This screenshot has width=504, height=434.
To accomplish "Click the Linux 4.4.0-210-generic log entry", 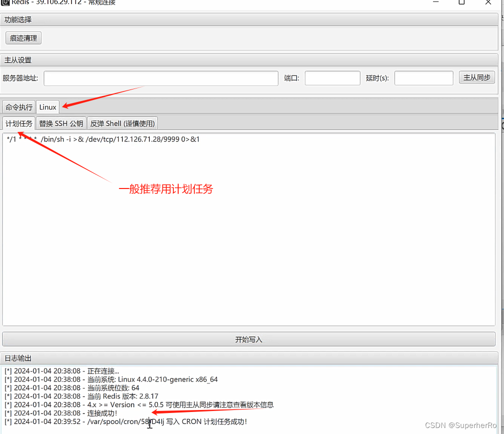I will point(111,379).
